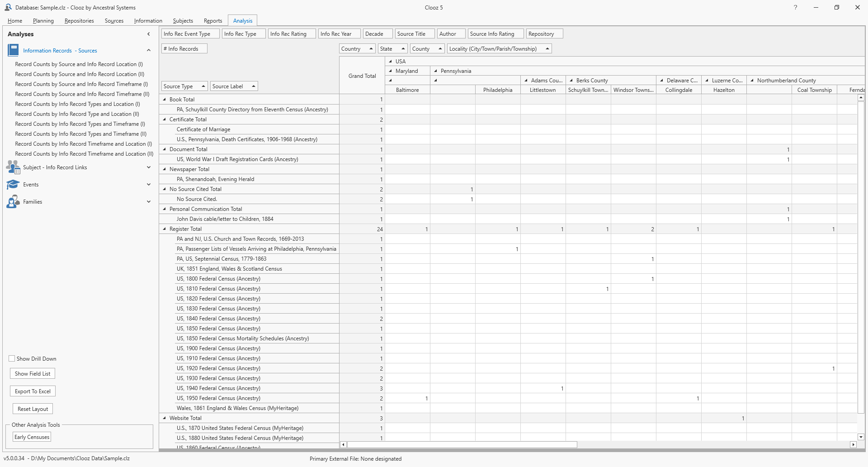Click the Export To Excel button

pos(33,391)
